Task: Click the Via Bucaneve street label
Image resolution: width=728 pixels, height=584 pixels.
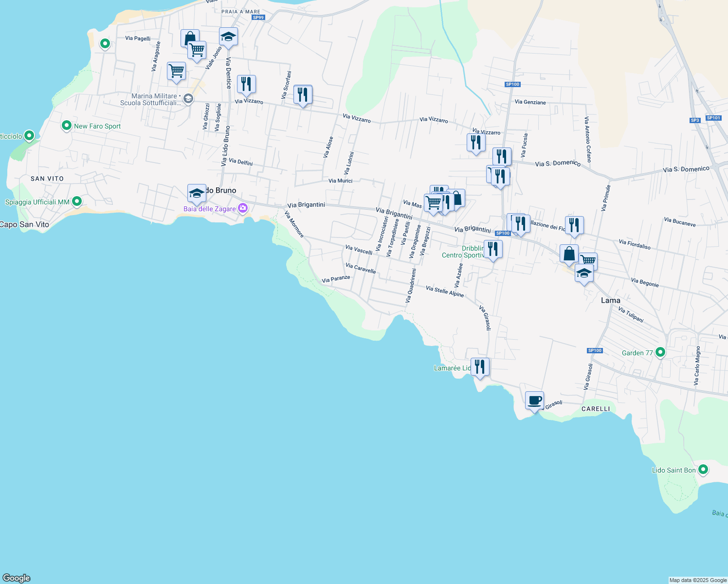Action: coord(680,222)
